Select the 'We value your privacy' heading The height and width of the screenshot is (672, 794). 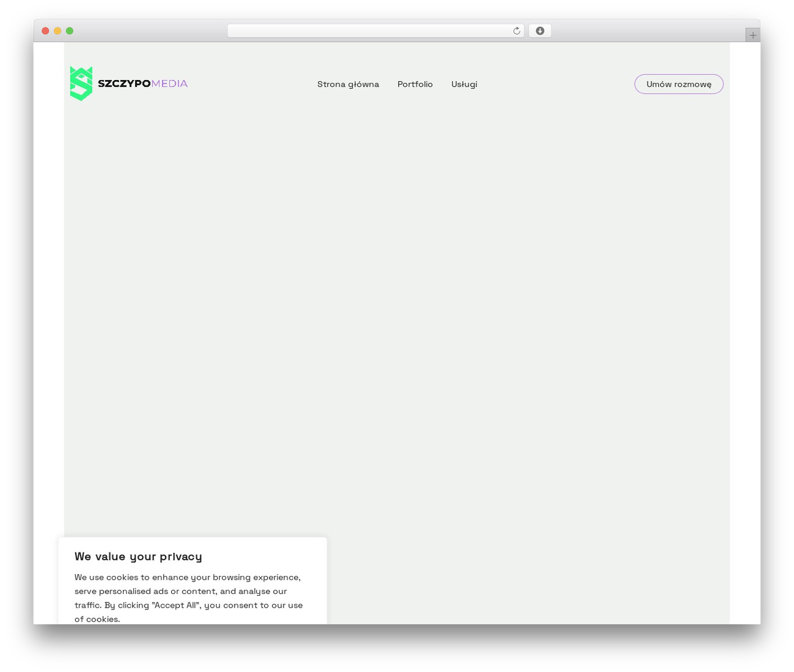point(138,557)
